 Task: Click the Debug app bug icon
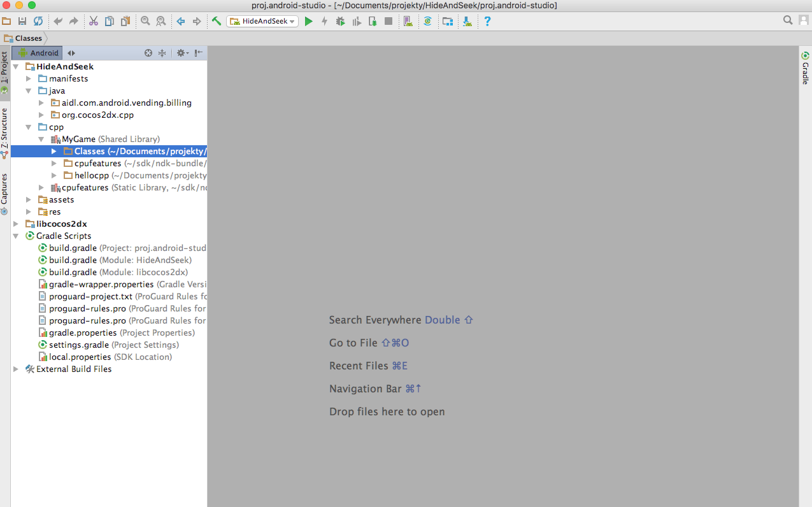(x=340, y=21)
